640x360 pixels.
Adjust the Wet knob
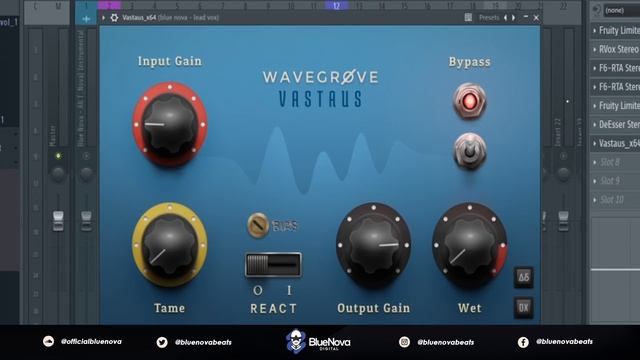[x=470, y=245]
